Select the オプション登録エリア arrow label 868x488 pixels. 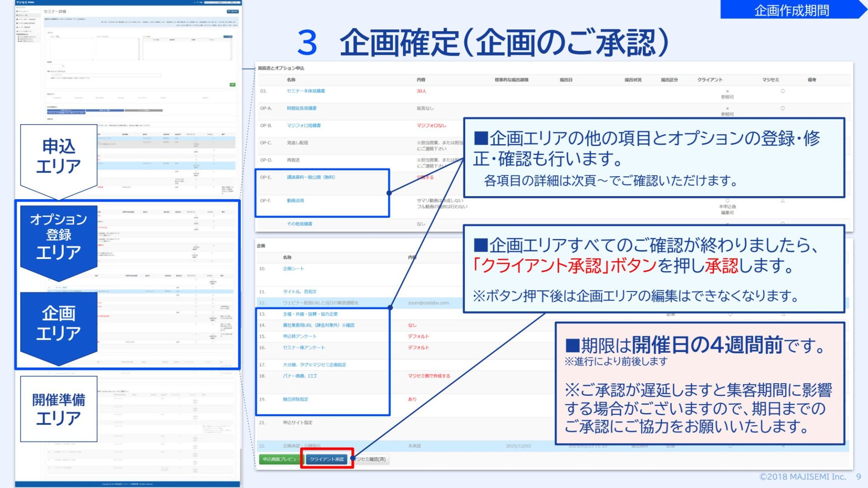tap(59, 236)
